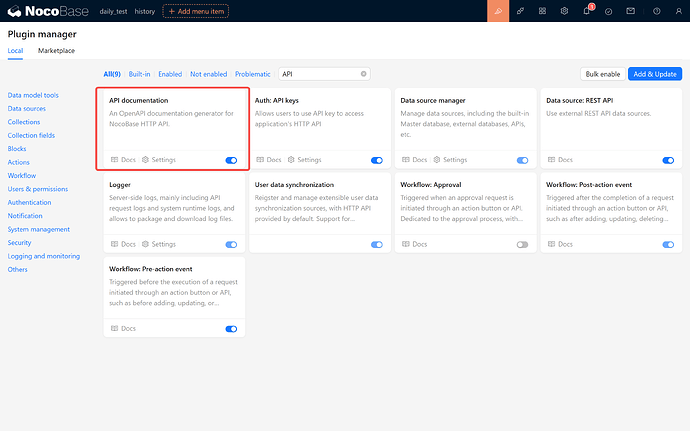Click the check-circle tasks icon
This screenshot has height=431, width=690.
[x=609, y=11]
